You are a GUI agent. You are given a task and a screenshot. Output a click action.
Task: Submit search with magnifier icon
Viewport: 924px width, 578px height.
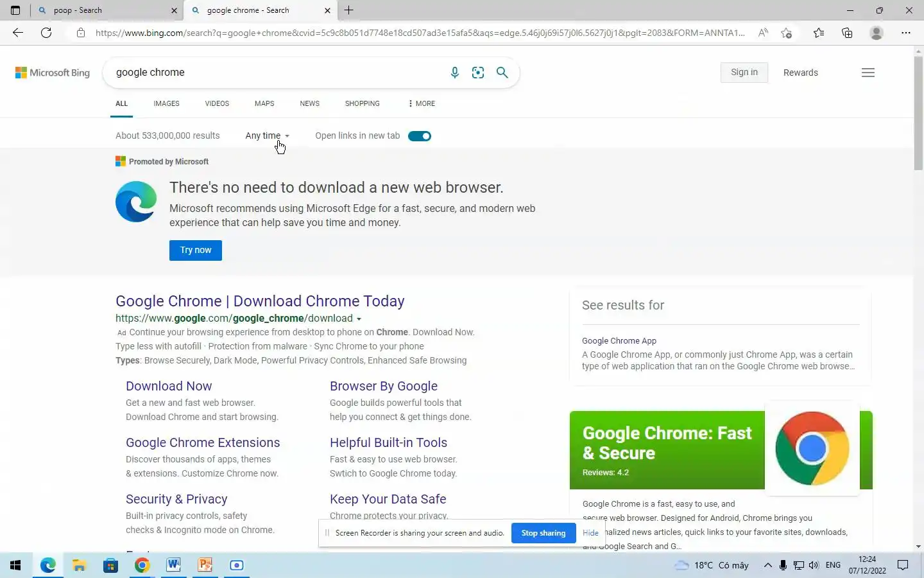[x=502, y=73]
